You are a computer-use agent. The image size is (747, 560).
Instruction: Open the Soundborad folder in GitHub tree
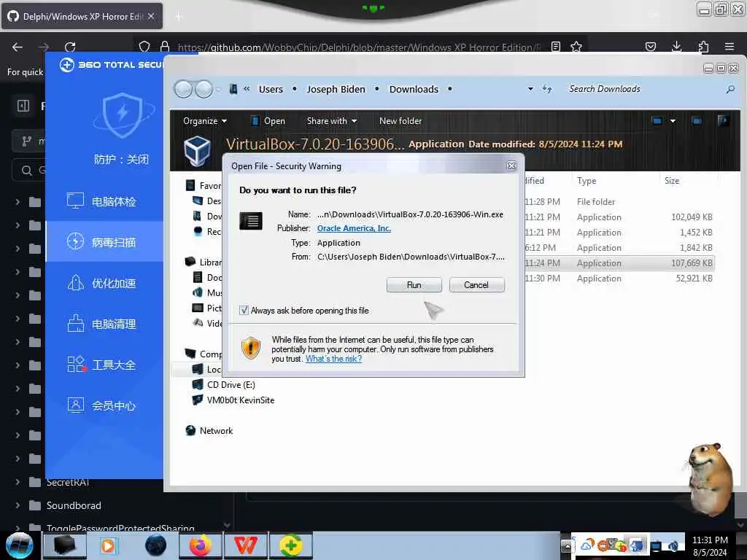click(x=74, y=505)
